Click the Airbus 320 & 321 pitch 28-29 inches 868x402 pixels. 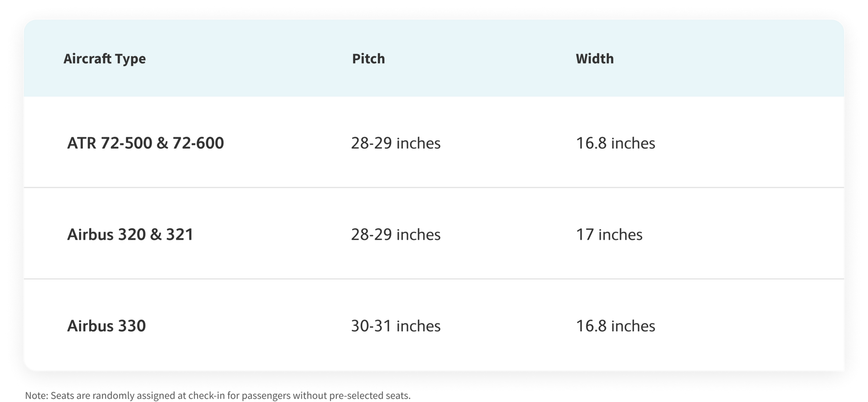(395, 235)
